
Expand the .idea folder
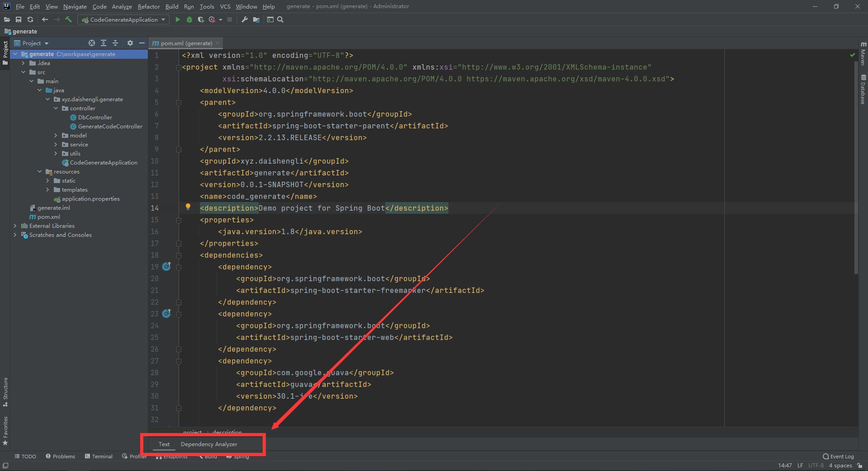point(24,63)
